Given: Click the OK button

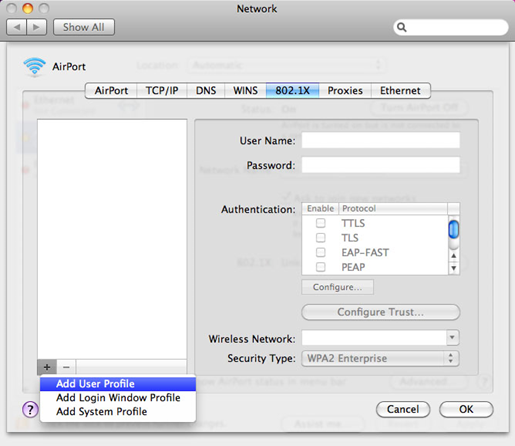Looking at the screenshot, I should pos(466,409).
